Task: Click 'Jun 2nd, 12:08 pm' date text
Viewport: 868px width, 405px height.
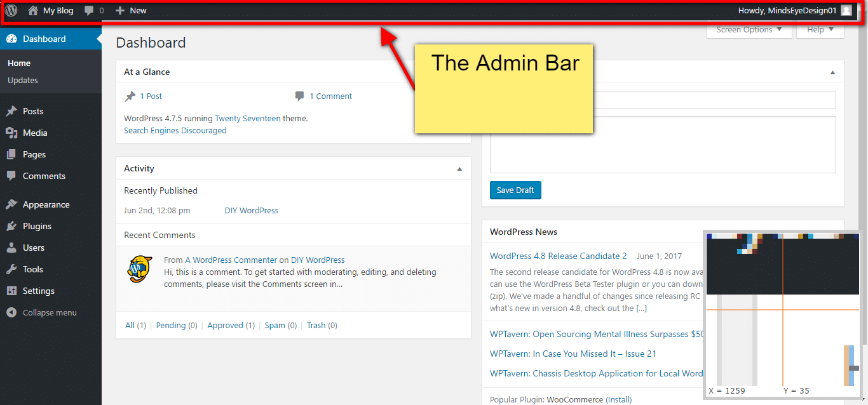Action: pos(157,210)
